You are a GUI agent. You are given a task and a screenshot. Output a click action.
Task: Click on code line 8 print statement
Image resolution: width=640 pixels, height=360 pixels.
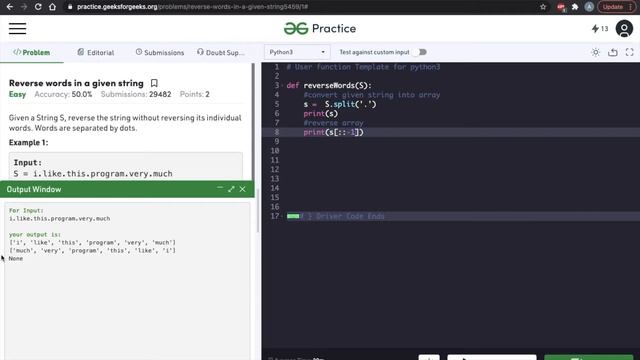333,132
